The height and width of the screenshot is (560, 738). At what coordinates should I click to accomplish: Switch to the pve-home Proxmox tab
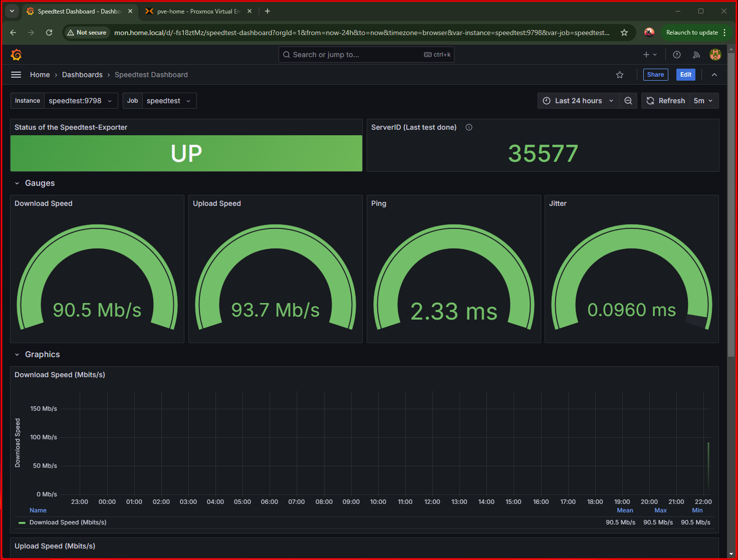click(x=199, y=11)
